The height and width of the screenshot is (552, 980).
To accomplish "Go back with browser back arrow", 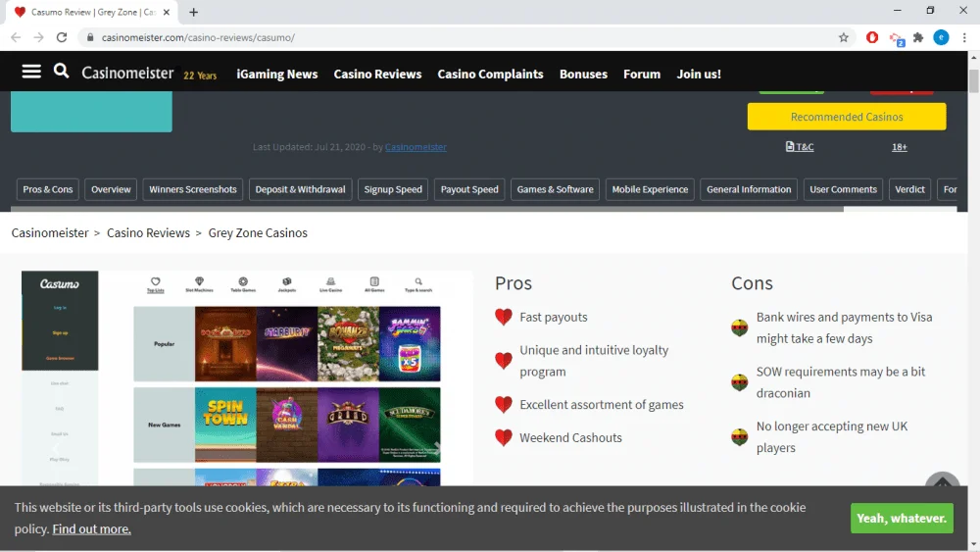I will click(x=16, y=37).
